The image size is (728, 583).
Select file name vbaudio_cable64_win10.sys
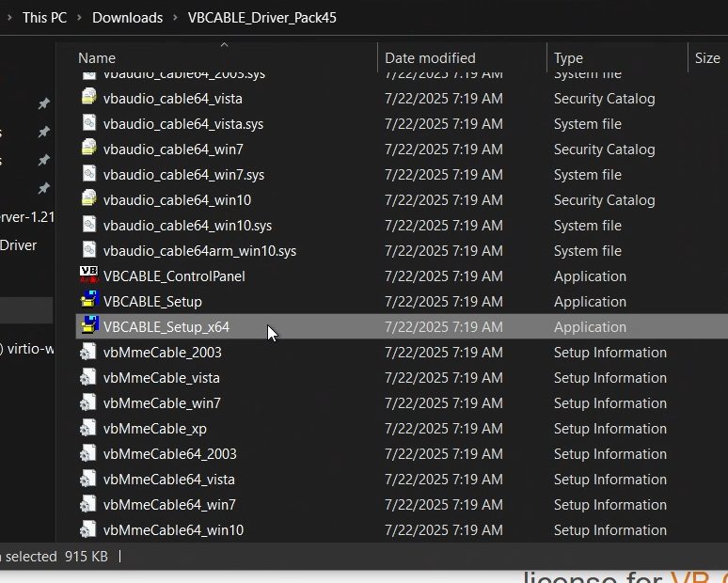pos(187,226)
